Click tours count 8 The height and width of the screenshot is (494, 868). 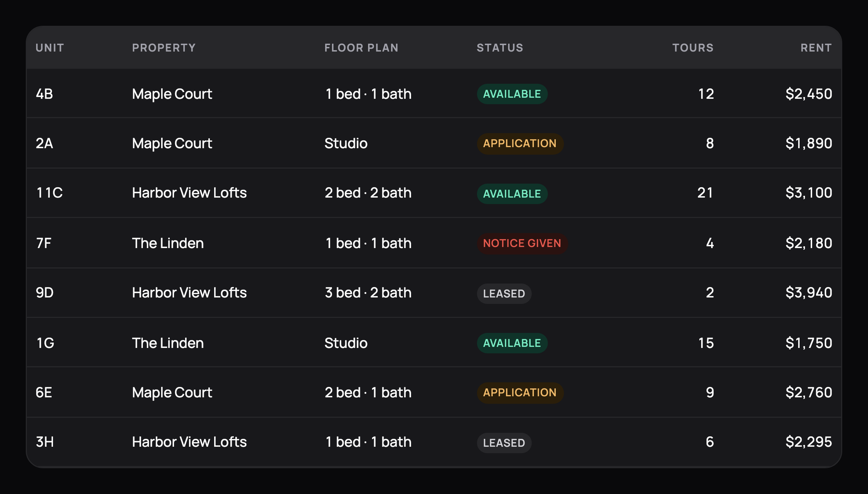(710, 143)
